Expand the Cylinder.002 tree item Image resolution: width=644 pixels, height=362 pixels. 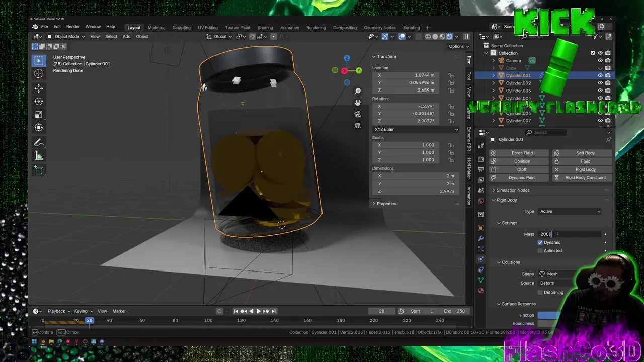click(494, 83)
